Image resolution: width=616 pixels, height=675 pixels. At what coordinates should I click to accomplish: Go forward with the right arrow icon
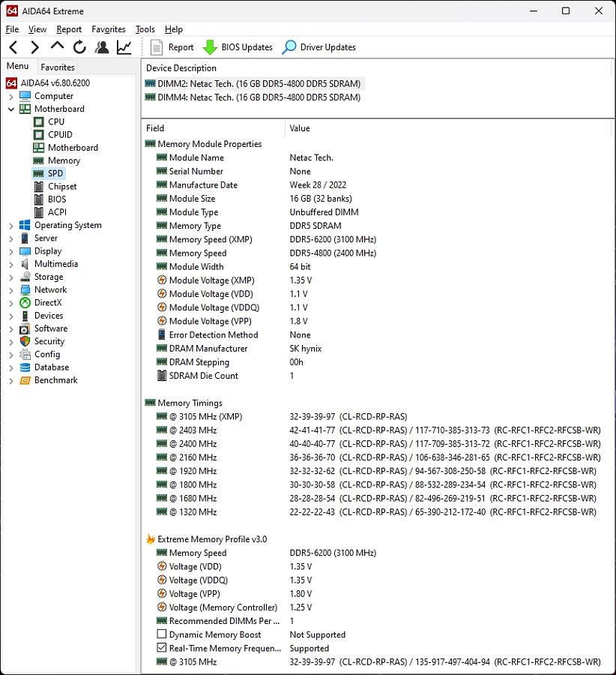34,47
